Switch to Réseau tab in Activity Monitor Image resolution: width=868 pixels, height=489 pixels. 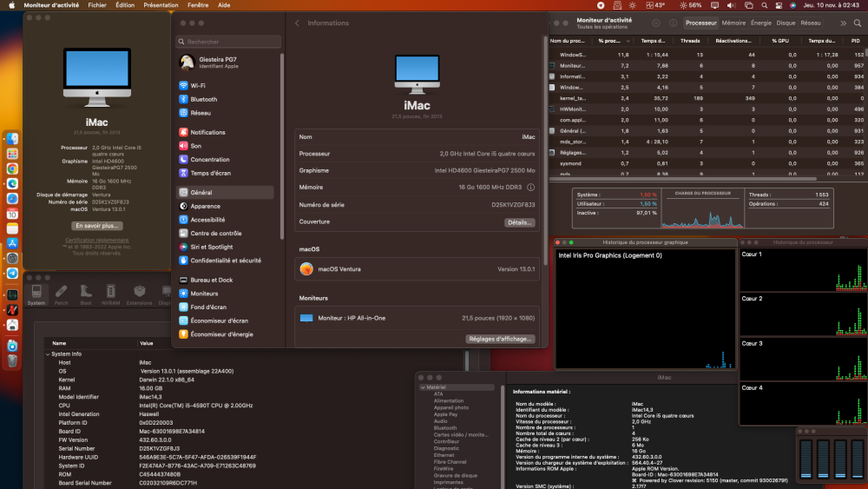pos(811,23)
